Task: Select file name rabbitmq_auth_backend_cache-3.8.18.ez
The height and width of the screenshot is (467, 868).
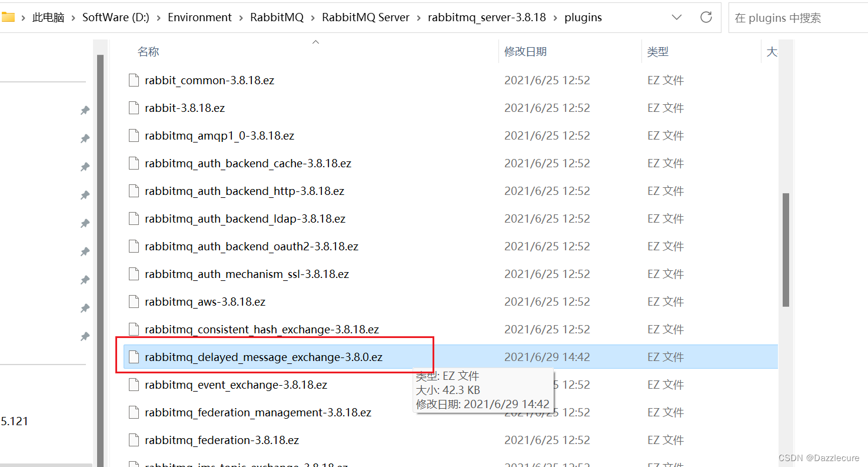Action: click(248, 163)
